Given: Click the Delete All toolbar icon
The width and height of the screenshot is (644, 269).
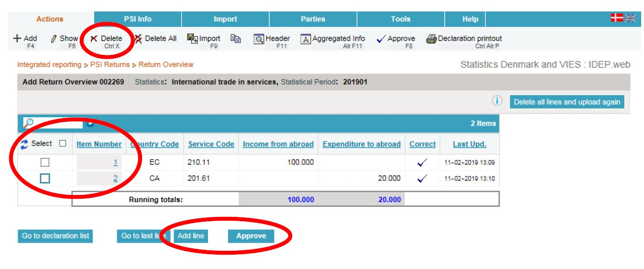Looking at the screenshot, I should click(x=138, y=39).
